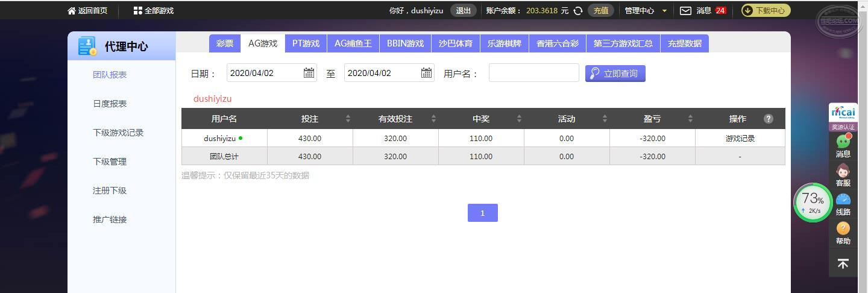Open the end date calendar icon
Screen dimensions: 868x293
point(426,73)
